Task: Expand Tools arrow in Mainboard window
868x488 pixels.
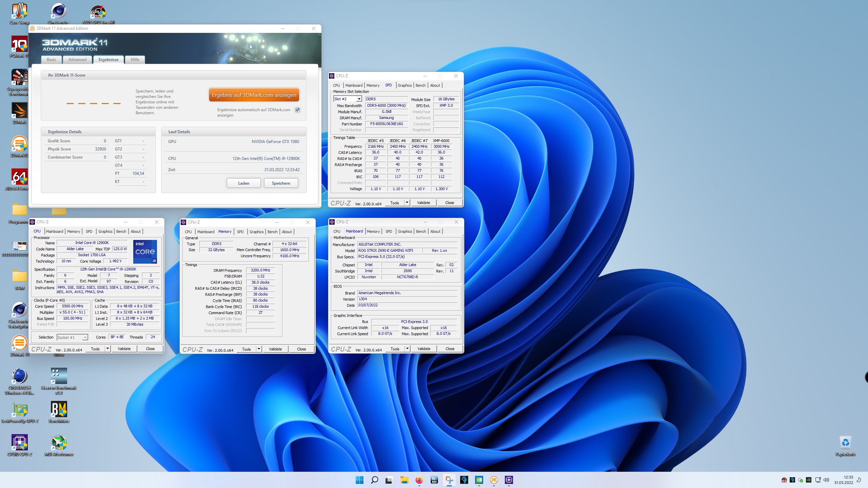Action: tap(407, 349)
